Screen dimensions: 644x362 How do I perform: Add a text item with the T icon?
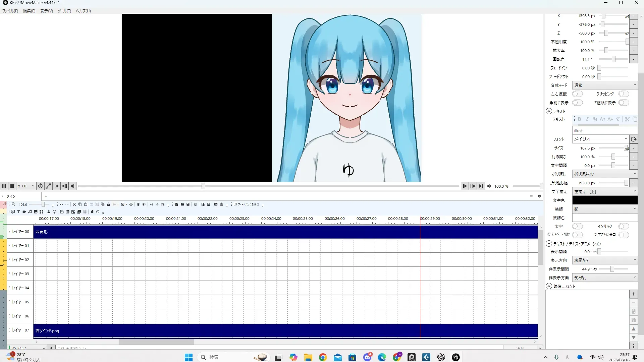[18, 212]
